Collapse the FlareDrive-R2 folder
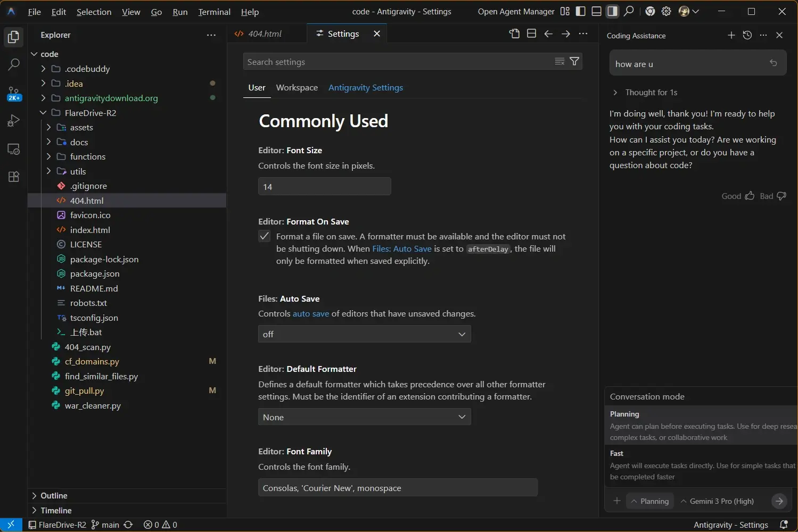The height and width of the screenshot is (532, 798). click(44, 113)
